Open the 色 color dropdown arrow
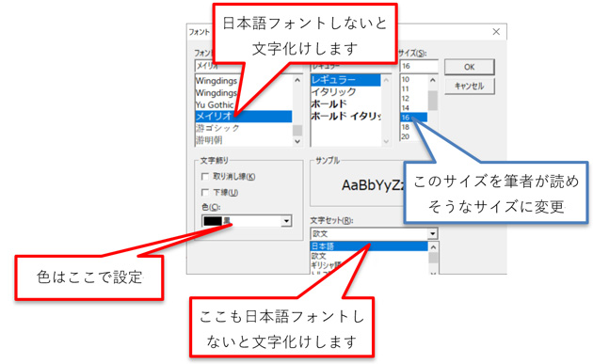Image resolution: width=593 pixels, height=364 pixels. (287, 221)
